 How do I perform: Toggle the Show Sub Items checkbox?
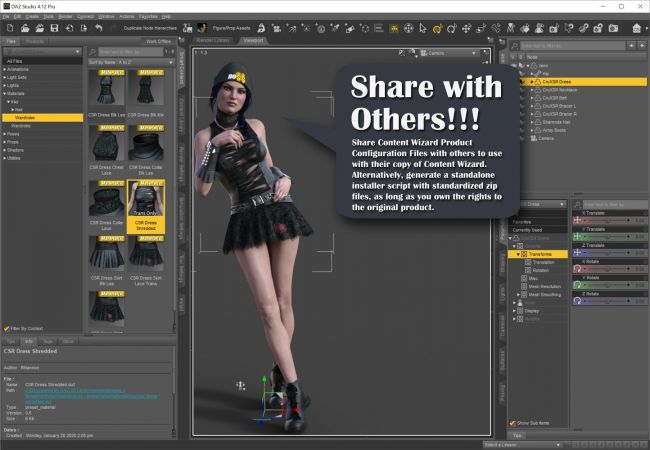514,422
